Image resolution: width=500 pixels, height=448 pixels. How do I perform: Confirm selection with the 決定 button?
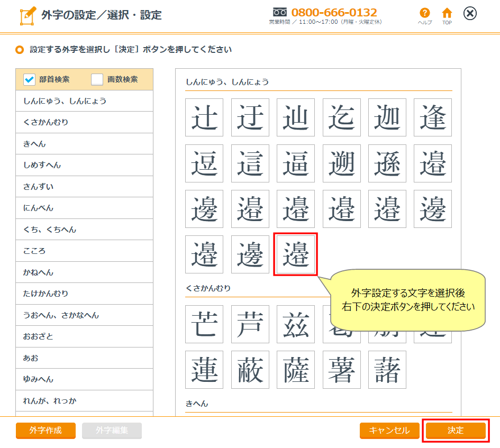click(x=456, y=431)
